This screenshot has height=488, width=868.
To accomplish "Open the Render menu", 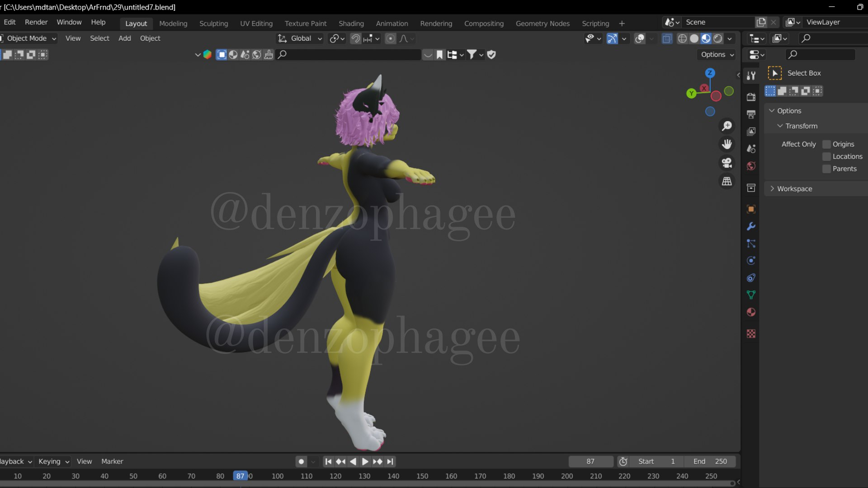I will click(36, 22).
